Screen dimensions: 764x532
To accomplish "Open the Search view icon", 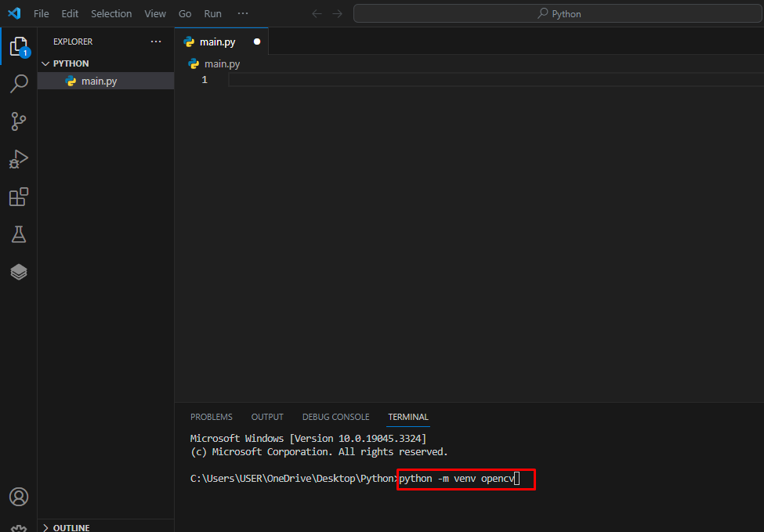I will point(19,83).
